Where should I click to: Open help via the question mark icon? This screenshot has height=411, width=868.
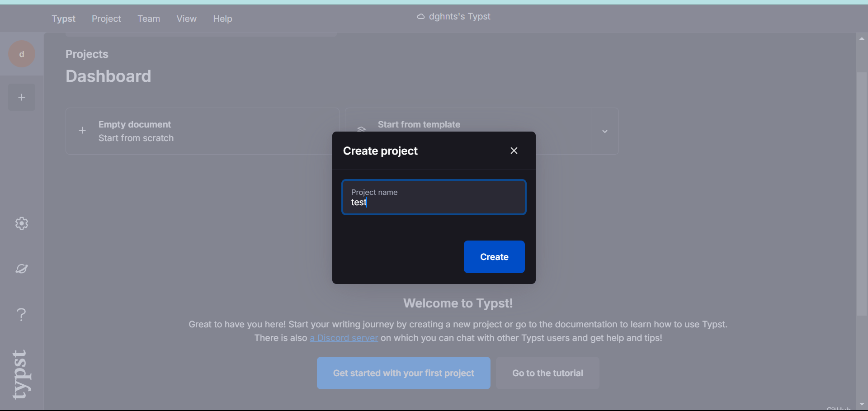(x=22, y=314)
